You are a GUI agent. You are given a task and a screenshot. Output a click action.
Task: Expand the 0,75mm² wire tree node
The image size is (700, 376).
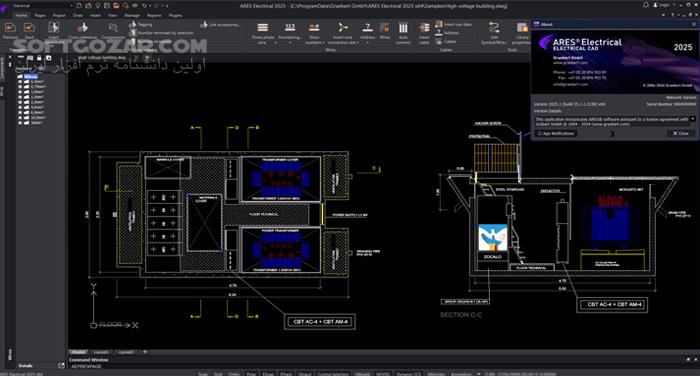pos(20,87)
